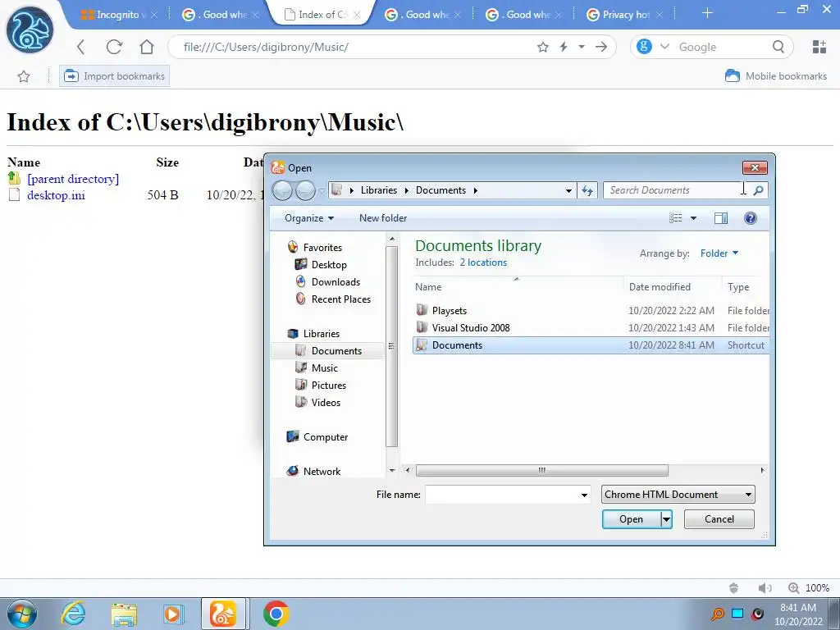Launch Google Chrome from the taskbar
Viewport: 840px width, 630px height.
(276, 614)
